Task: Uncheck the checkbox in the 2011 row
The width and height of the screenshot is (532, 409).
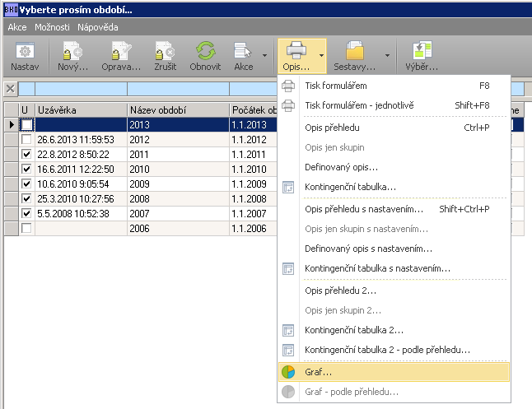Action: click(26, 155)
